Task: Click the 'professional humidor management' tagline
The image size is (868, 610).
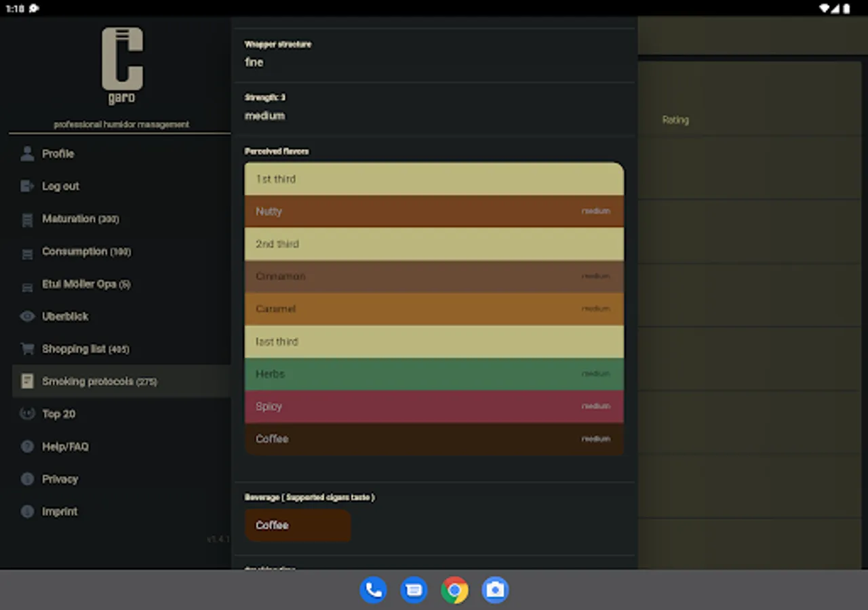Action: click(121, 125)
